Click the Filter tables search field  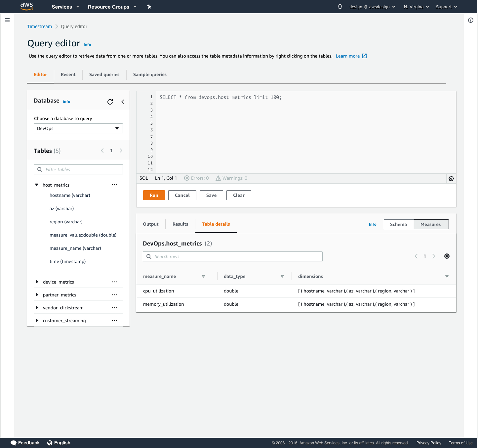78,169
